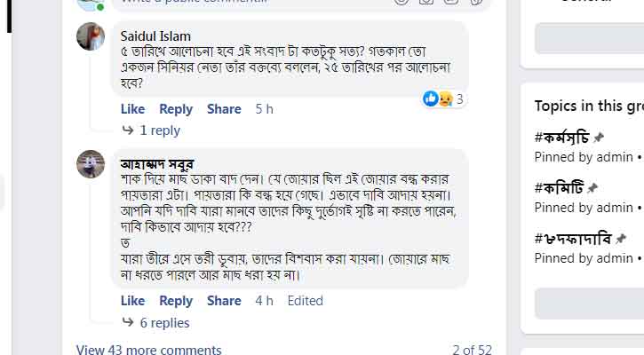Open the #কর্মসূচি topic
Viewport: 644px width, 355px height.
tap(561, 138)
